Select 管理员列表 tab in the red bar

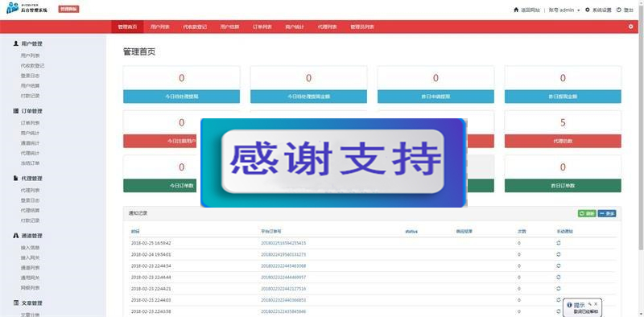[361, 27]
